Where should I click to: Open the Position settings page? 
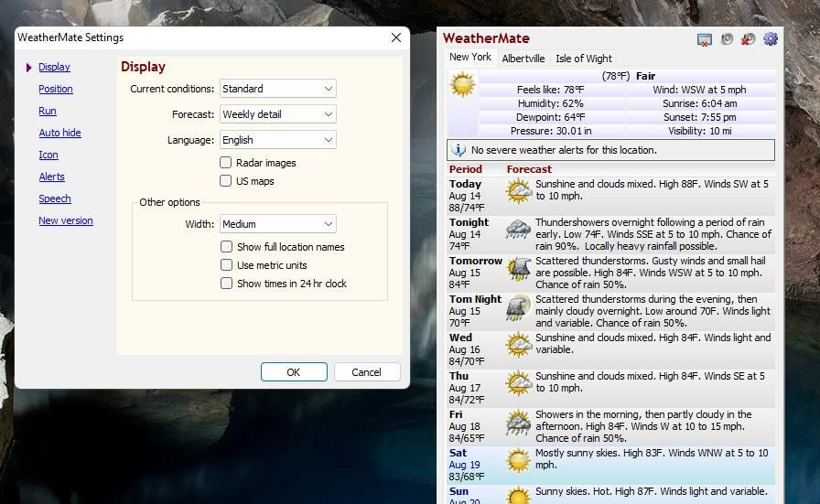56,89
